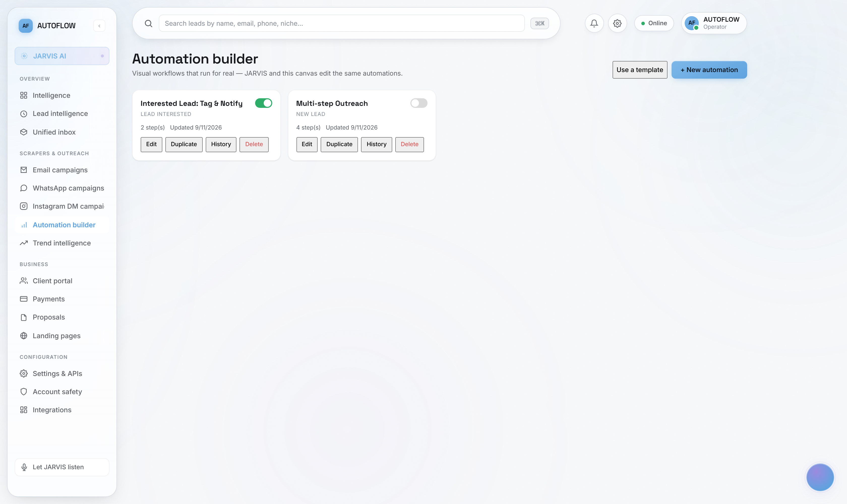Click the microphone icon in Let JARVIS listen

click(24, 467)
